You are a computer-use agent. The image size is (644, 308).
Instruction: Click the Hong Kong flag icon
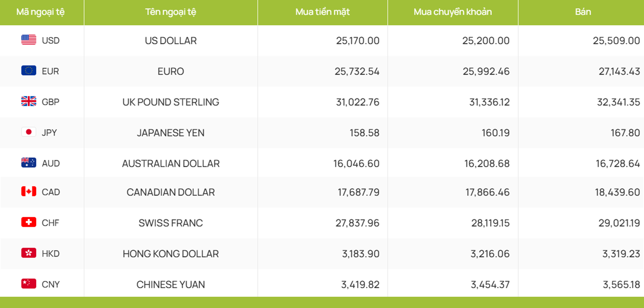[x=29, y=253]
